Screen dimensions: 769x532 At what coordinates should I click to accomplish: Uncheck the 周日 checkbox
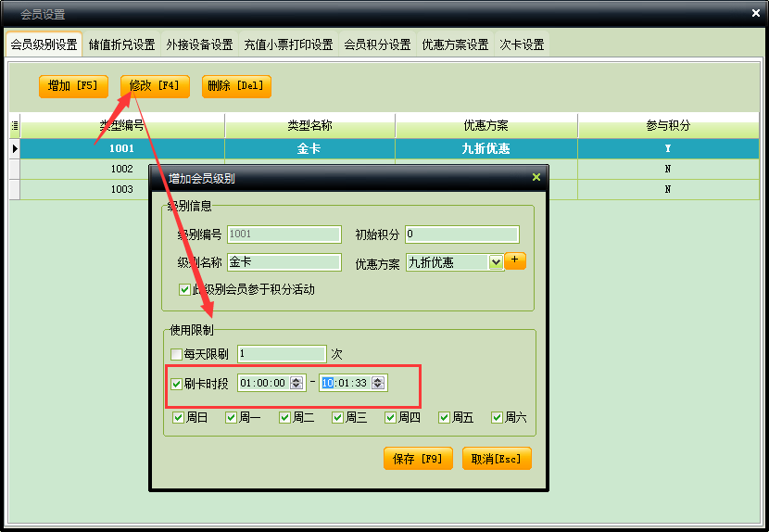pyautogui.click(x=178, y=418)
